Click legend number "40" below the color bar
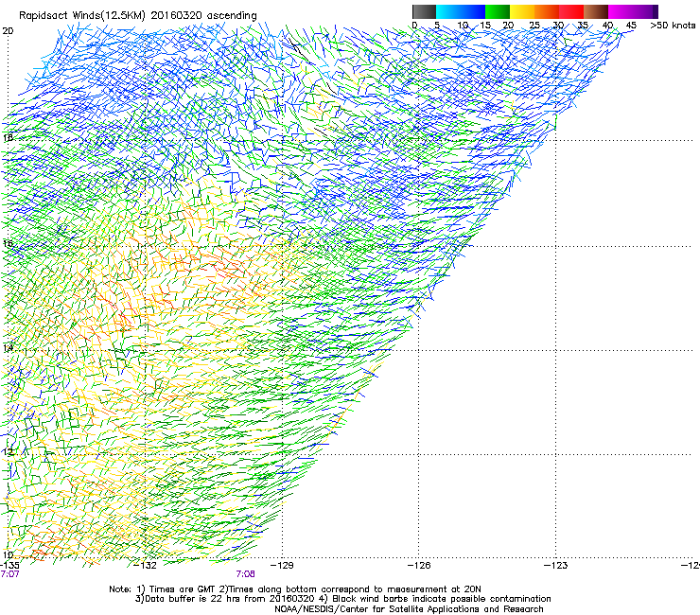This screenshot has height=615, width=700. click(x=607, y=25)
